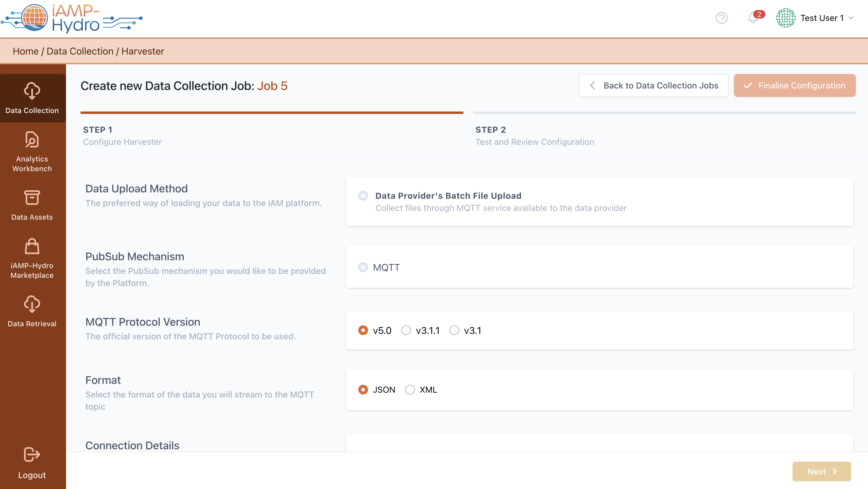The image size is (868, 489).
Task: Click the Finalise Configuration button
Action: tap(794, 86)
